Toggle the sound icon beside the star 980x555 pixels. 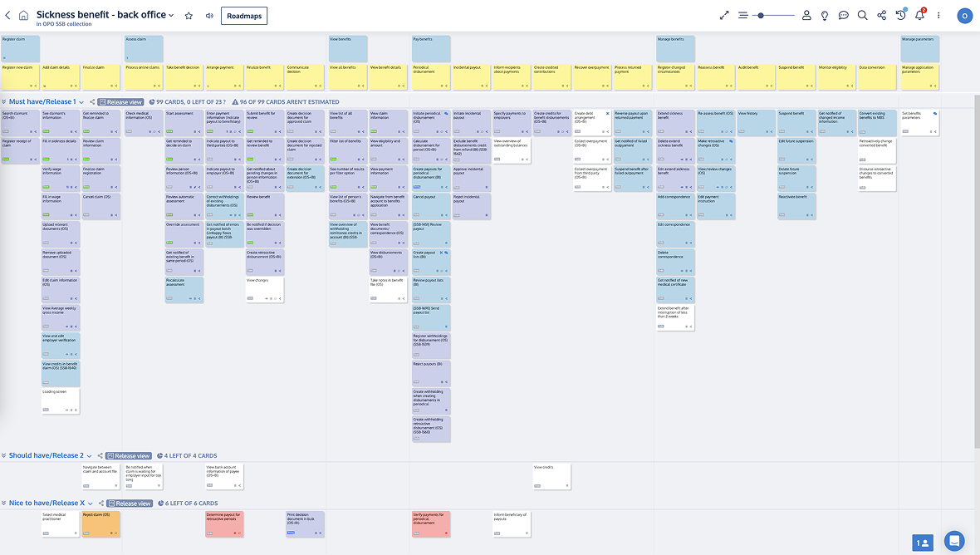tap(209, 15)
